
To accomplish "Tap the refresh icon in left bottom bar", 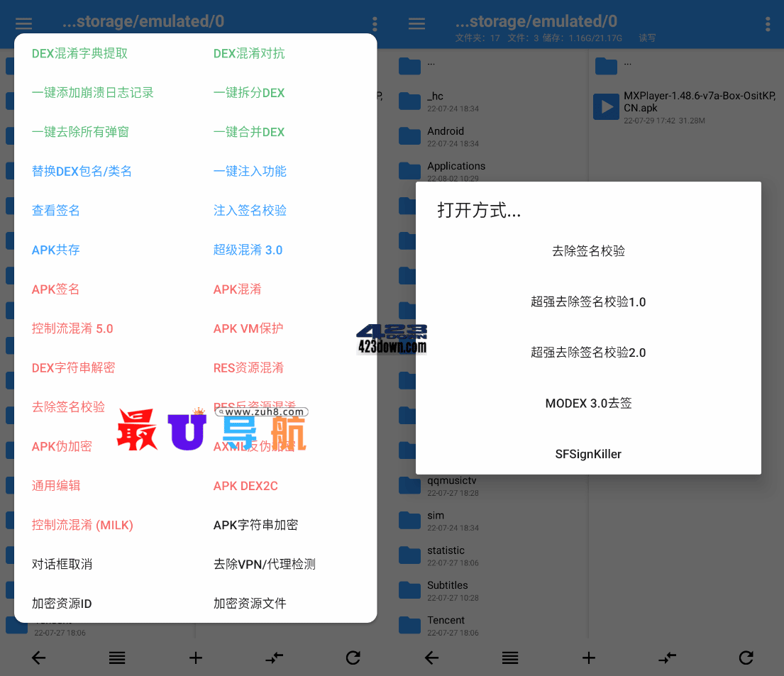I will point(353,658).
